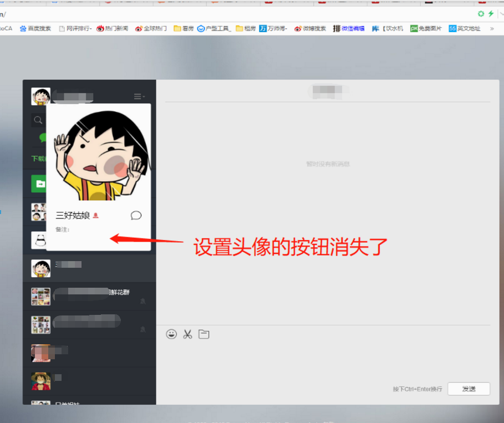This screenshot has width=504, height=423.
Task: Open the 微信编辑 bookmark
Action: pos(349,29)
